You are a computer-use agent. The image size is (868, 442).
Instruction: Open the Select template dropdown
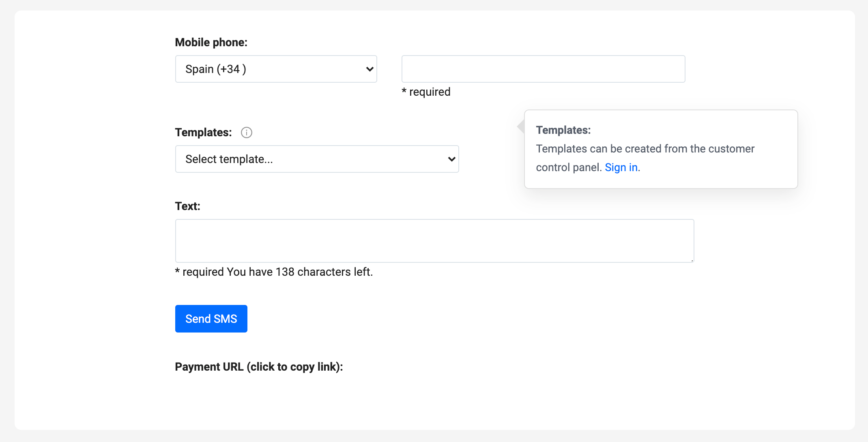[x=317, y=159]
